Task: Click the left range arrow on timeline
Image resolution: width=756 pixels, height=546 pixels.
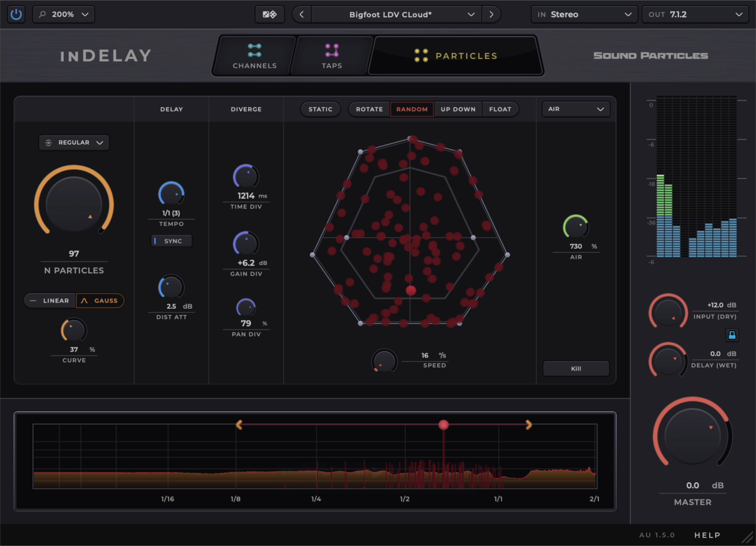Action: click(x=239, y=425)
